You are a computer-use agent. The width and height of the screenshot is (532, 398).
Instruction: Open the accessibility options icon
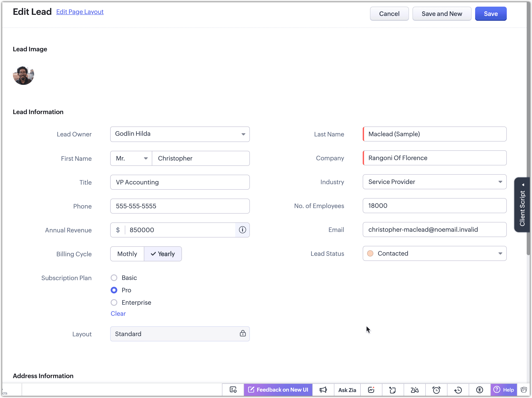(479, 390)
